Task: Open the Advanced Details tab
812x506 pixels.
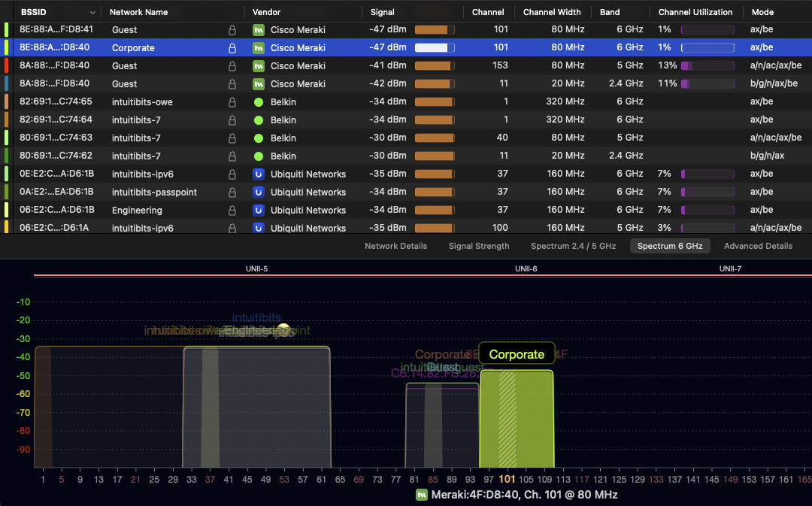Action: coord(758,246)
